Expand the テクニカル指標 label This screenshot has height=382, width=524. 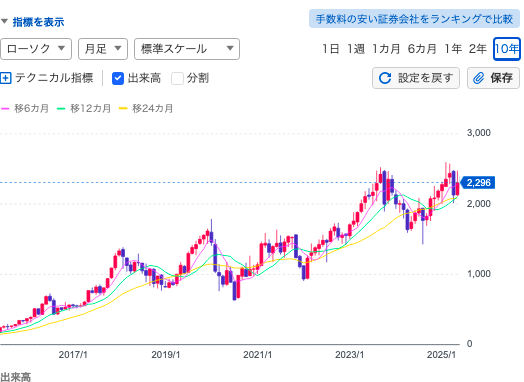[x=54, y=78]
